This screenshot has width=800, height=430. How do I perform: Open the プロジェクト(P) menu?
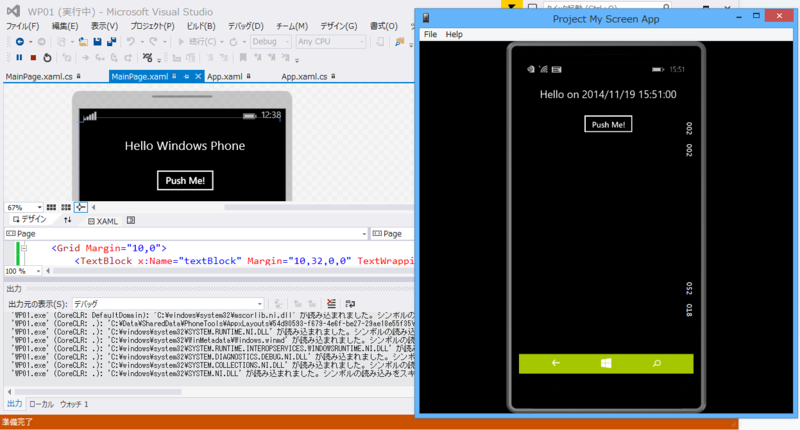152,26
